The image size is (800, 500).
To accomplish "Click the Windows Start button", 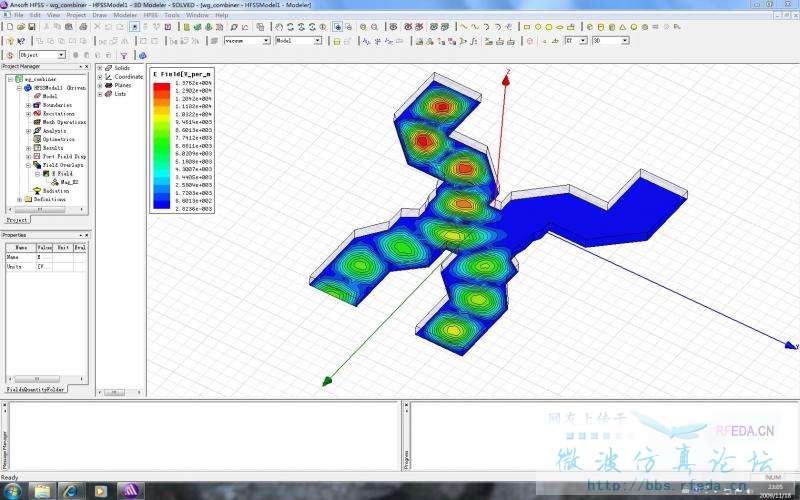I will [x=12, y=491].
